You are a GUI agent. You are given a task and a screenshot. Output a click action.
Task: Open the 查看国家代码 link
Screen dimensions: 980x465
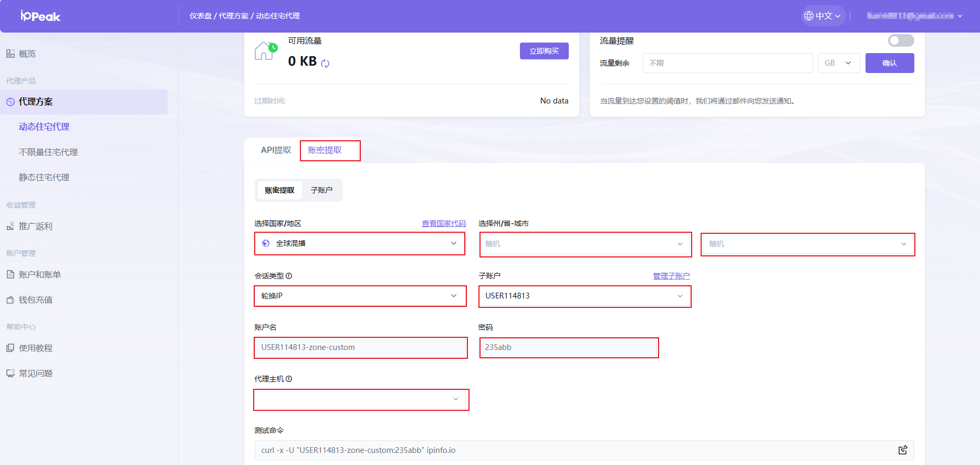click(443, 223)
